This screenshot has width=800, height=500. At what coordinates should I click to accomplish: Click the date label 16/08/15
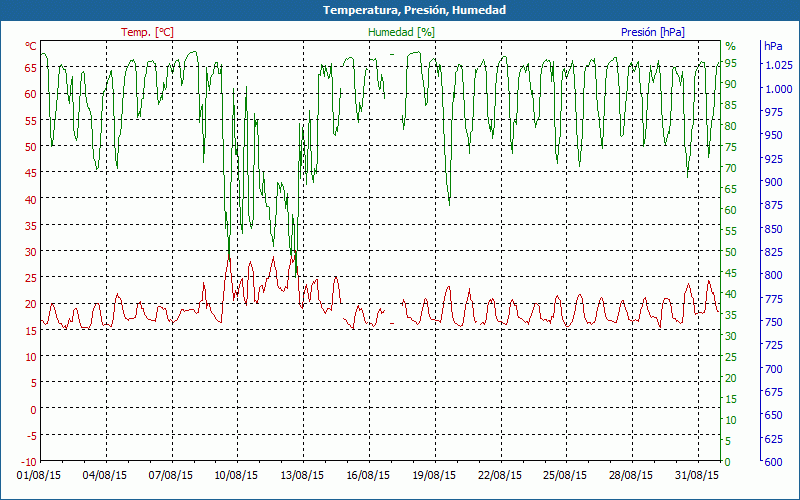pos(368,476)
